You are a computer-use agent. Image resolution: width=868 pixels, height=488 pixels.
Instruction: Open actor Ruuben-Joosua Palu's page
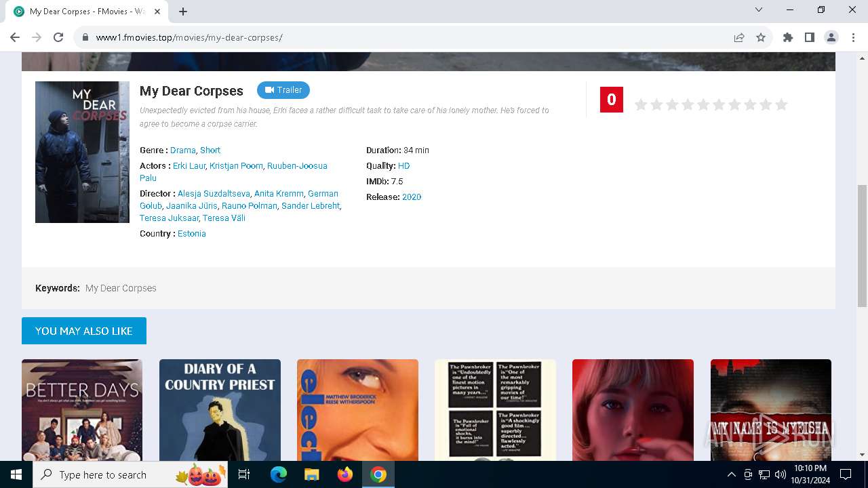tap(297, 166)
